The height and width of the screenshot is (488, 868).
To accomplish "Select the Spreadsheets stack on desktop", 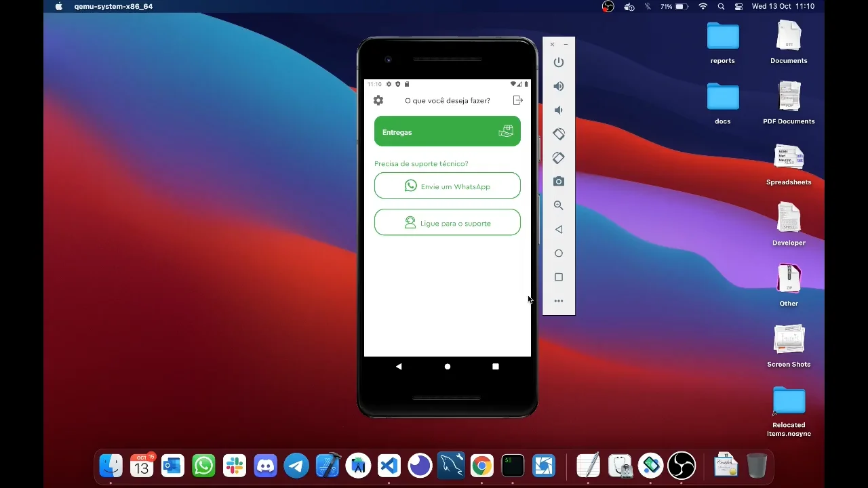I will (789, 164).
